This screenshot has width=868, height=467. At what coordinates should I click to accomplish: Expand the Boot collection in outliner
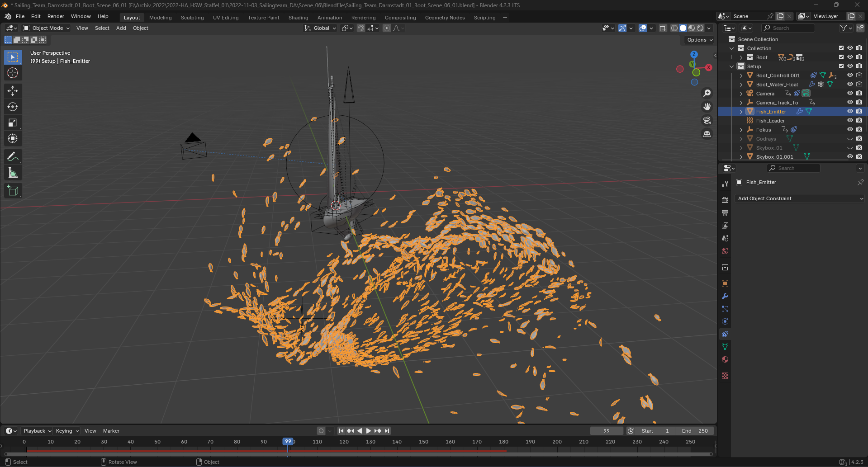[741, 57]
